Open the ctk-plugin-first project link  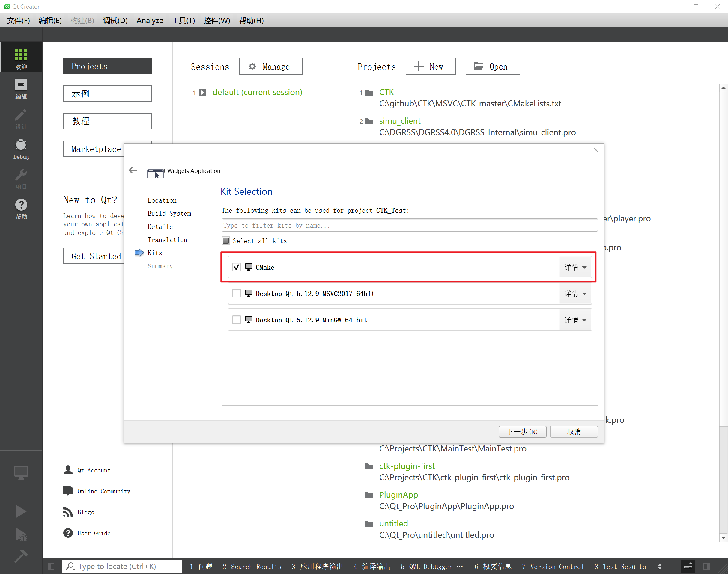tap(407, 466)
